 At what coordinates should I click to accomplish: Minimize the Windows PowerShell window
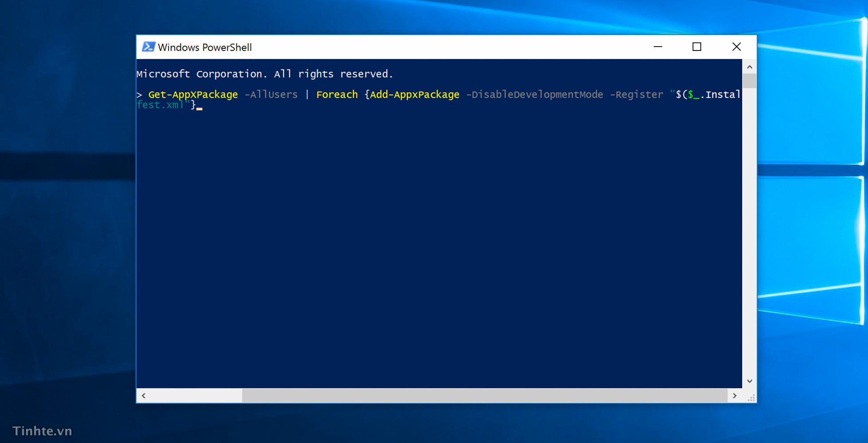[x=658, y=47]
